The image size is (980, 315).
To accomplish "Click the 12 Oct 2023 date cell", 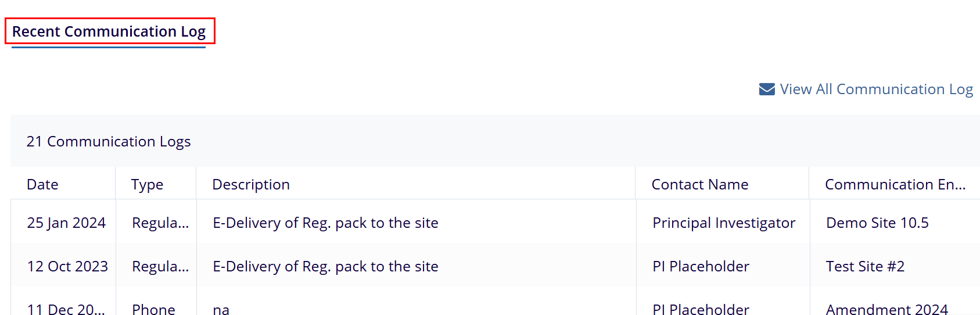I will 67,267.
